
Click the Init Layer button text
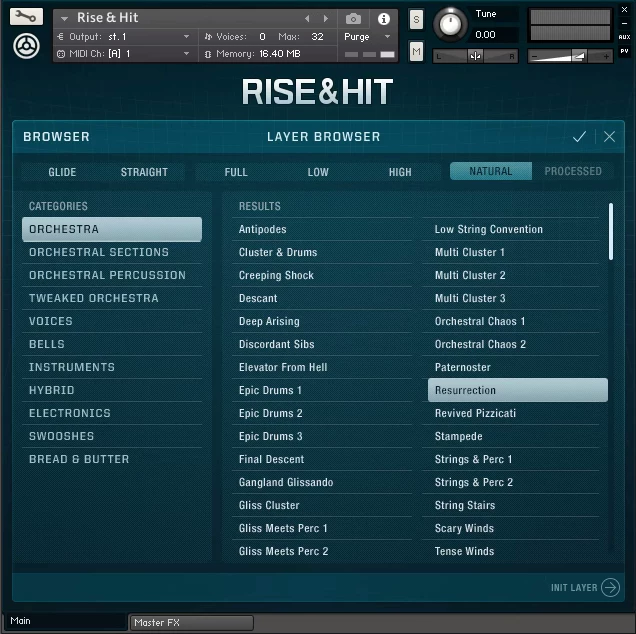coord(574,588)
